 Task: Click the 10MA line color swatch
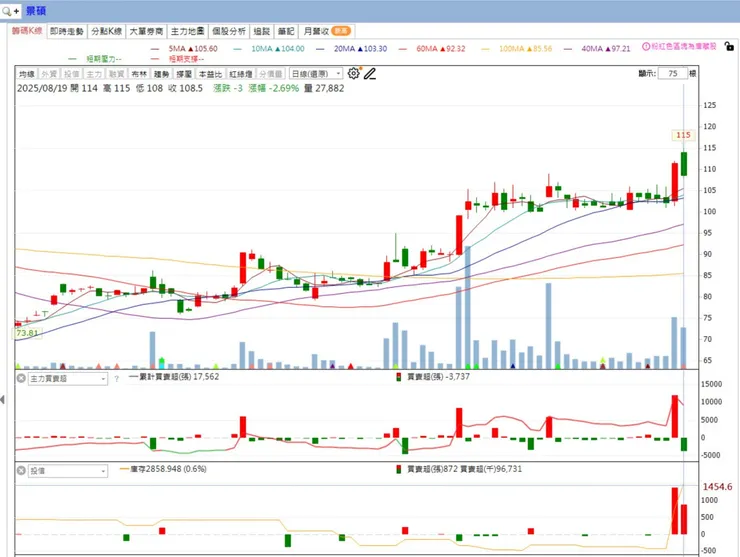click(237, 49)
